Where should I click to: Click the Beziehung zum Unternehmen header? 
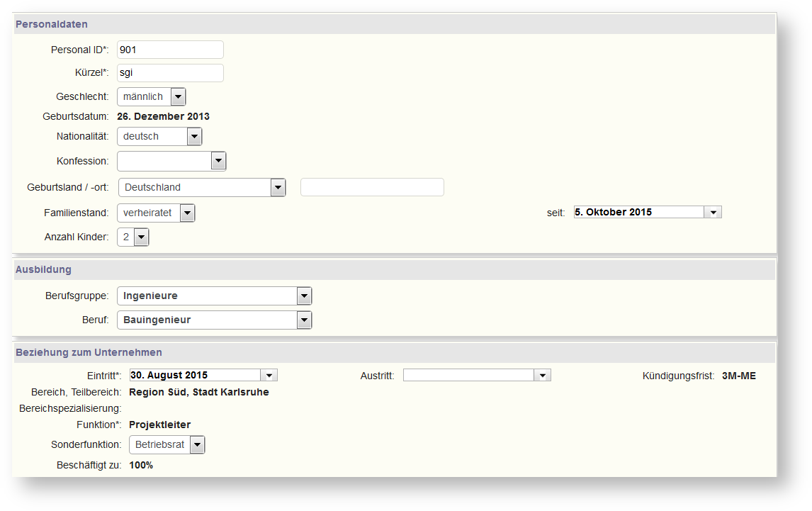pos(89,352)
